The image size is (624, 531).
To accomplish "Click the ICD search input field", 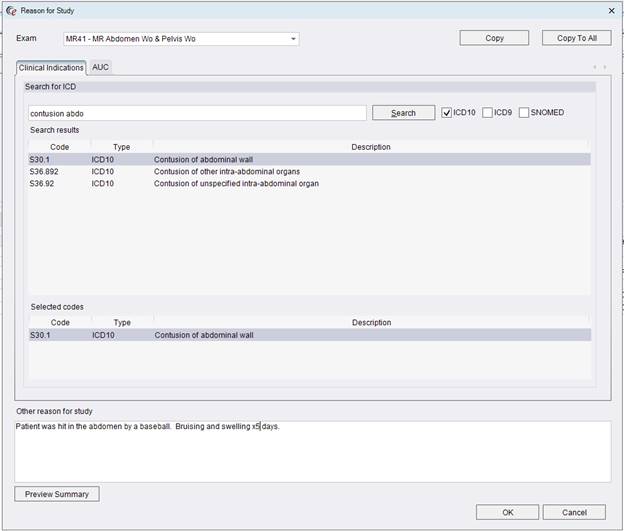I will [197, 113].
